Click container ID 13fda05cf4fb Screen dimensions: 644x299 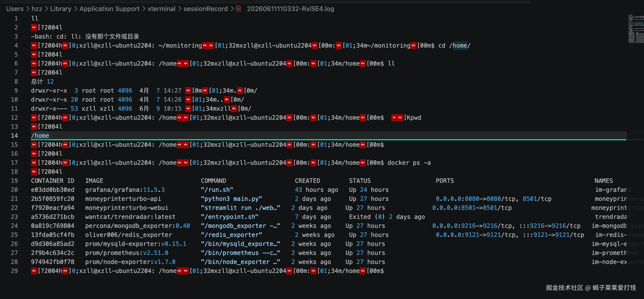tap(53, 235)
